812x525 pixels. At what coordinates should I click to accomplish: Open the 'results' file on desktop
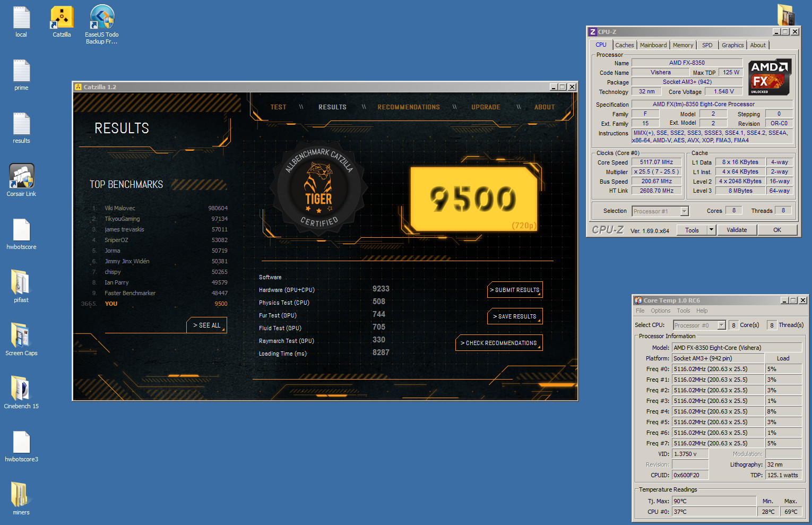click(21, 128)
